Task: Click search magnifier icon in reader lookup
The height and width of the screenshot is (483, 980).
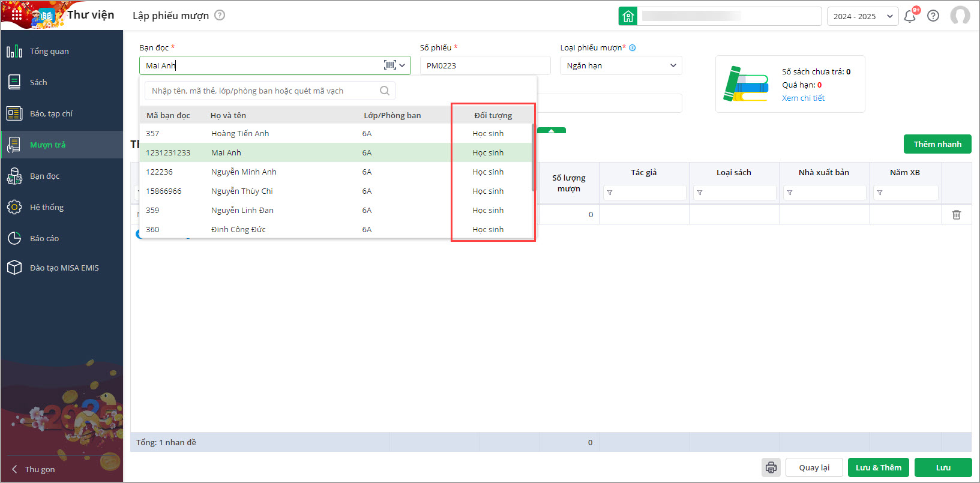Action: click(x=385, y=91)
